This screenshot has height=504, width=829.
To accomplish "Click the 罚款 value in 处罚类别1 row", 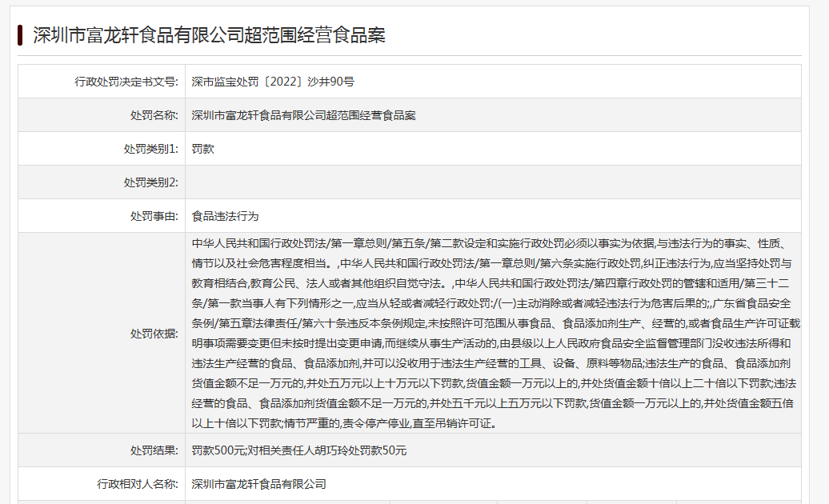I will pyautogui.click(x=203, y=149).
